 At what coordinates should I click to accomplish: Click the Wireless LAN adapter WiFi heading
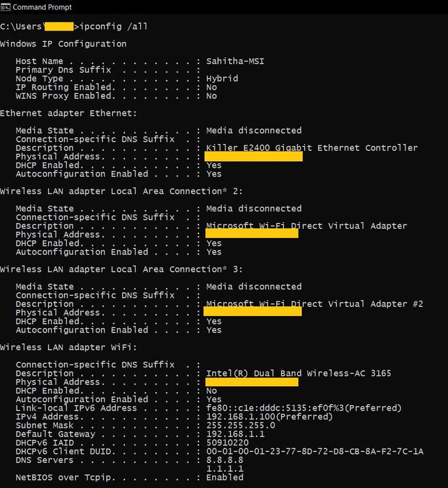(x=68, y=347)
